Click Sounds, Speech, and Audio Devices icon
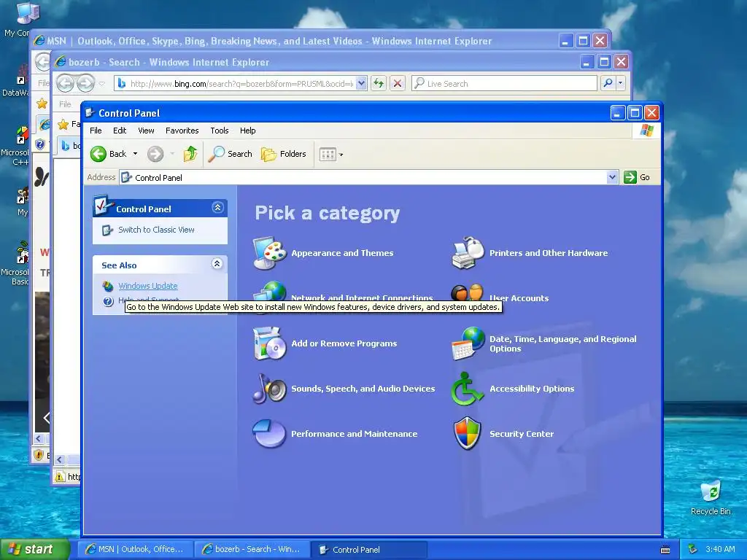747x560 pixels. tap(270, 389)
